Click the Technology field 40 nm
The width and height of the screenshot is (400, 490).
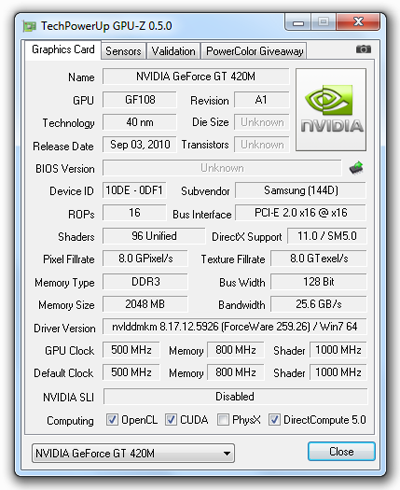click(139, 122)
